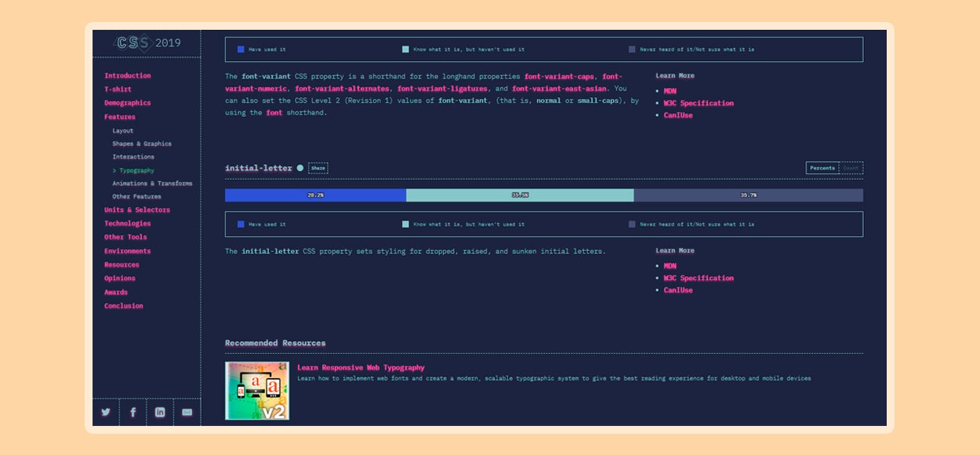Open the Opinions section
Viewport: 980px width, 455px height.
[x=119, y=278]
